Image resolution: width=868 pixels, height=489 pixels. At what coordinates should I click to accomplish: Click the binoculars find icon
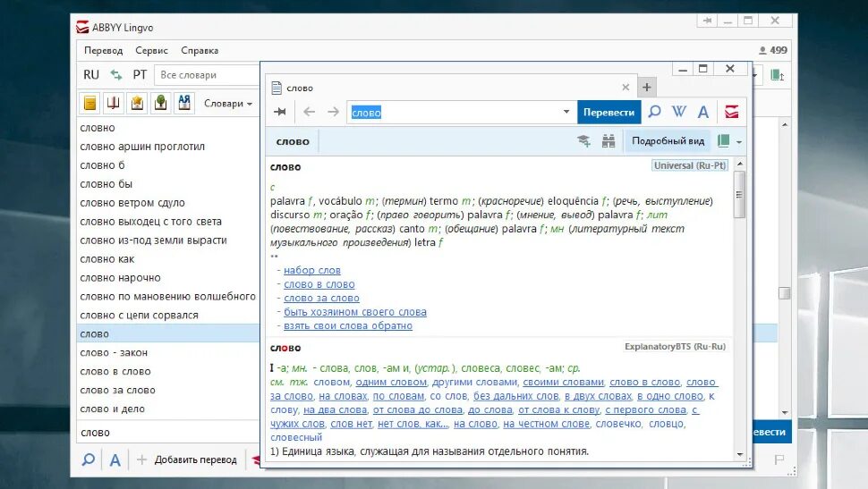[x=608, y=141]
